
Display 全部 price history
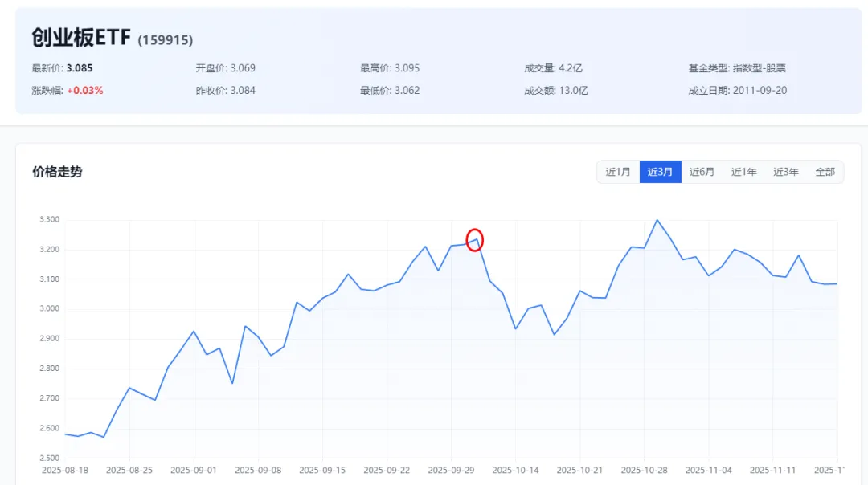point(825,172)
